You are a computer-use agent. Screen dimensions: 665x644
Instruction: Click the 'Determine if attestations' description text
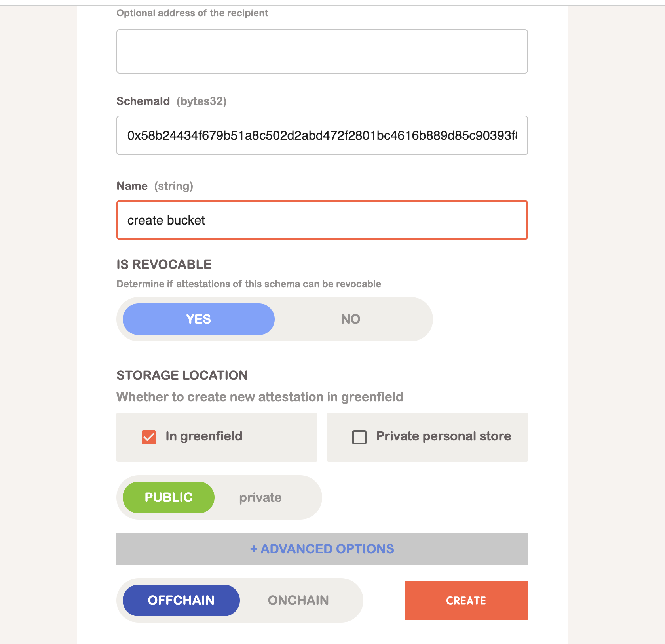[x=249, y=284]
